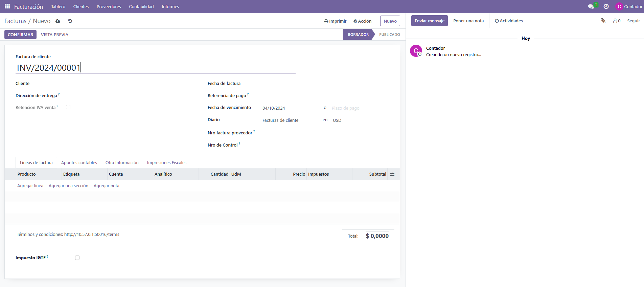Select the BORRADOR status stage
Image resolution: width=644 pixels, height=287 pixels.
pyautogui.click(x=358, y=35)
